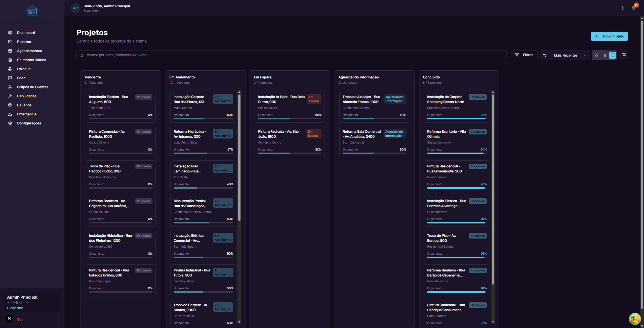The width and height of the screenshot is (644, 328).
Task: Expand the user profile with AP avatar
Action: 75,8
